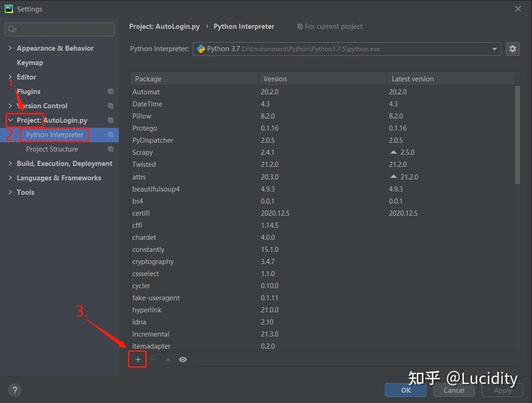532x403 pixels.
Task: Click the Apply button
Action: point(502,390)
